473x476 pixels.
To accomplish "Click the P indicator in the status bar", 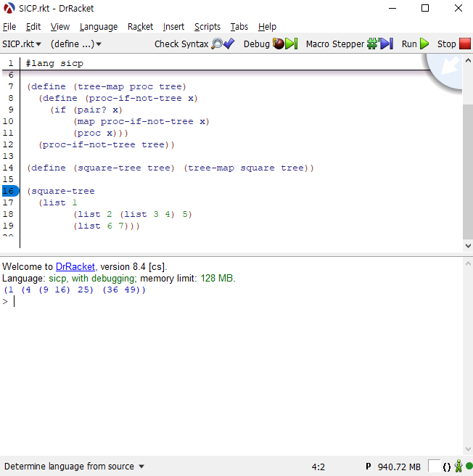I will [x=369, y=467].
